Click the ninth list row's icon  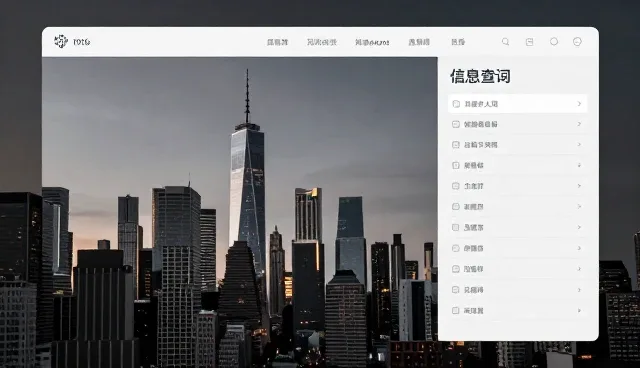456,269
